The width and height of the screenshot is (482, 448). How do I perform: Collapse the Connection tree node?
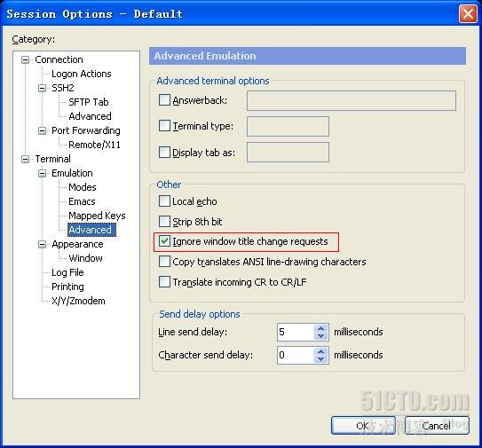click(25, 59)
